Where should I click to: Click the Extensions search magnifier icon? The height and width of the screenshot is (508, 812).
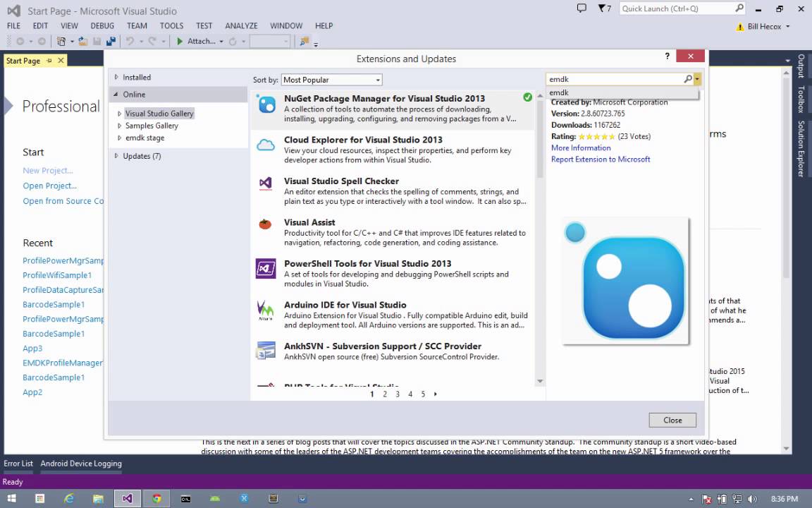pos(688,79)
